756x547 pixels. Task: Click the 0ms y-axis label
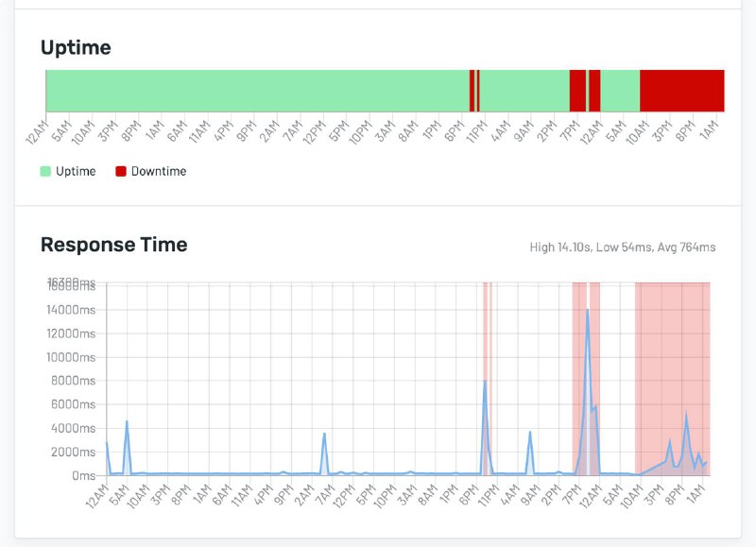coord(81,475)
